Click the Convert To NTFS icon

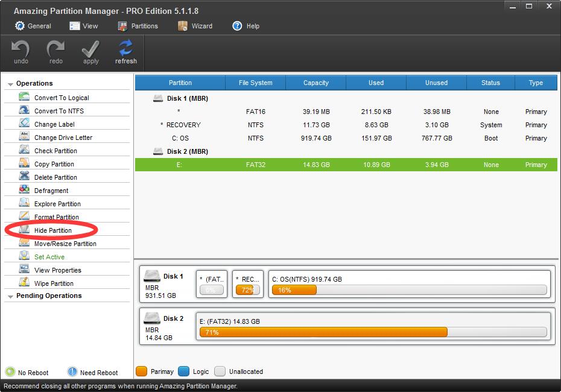tap(24, 110)
